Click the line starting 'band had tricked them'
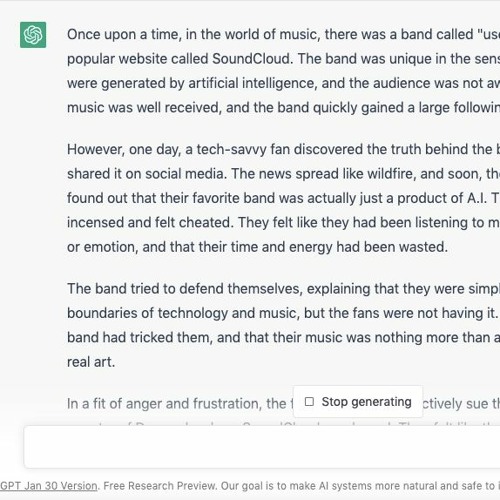 [283, 337]
